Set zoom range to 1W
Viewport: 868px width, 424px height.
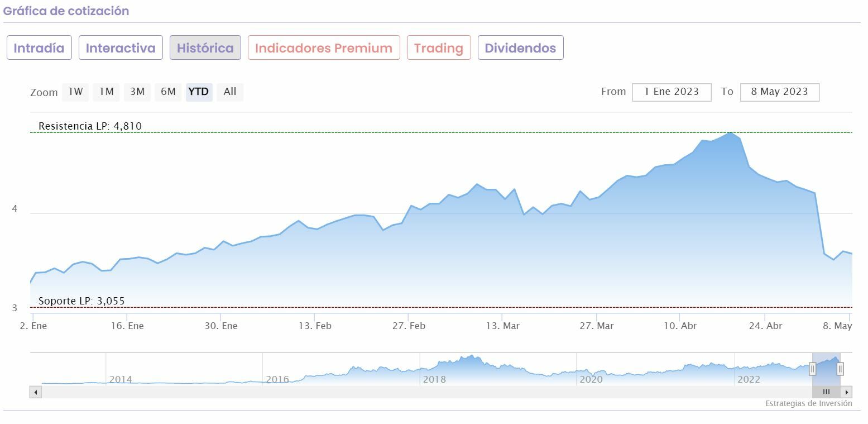coord(75,92)
